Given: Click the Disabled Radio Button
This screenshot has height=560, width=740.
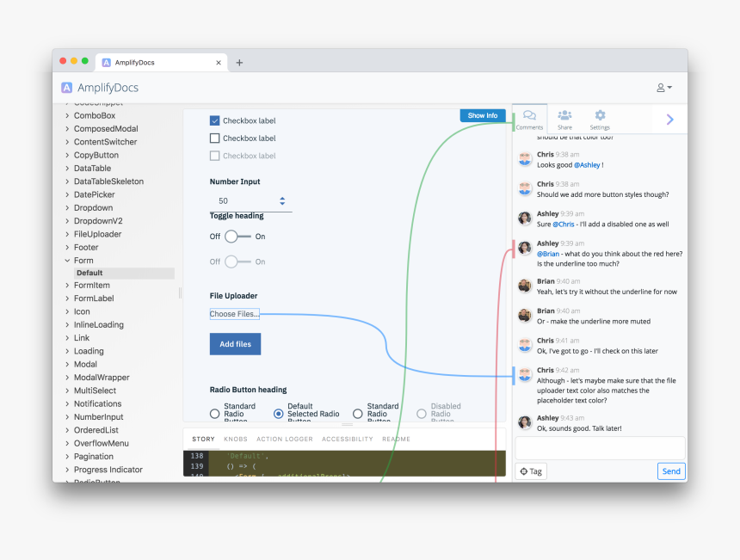Looking at the screenshot, I should click(x=422, y=414).
